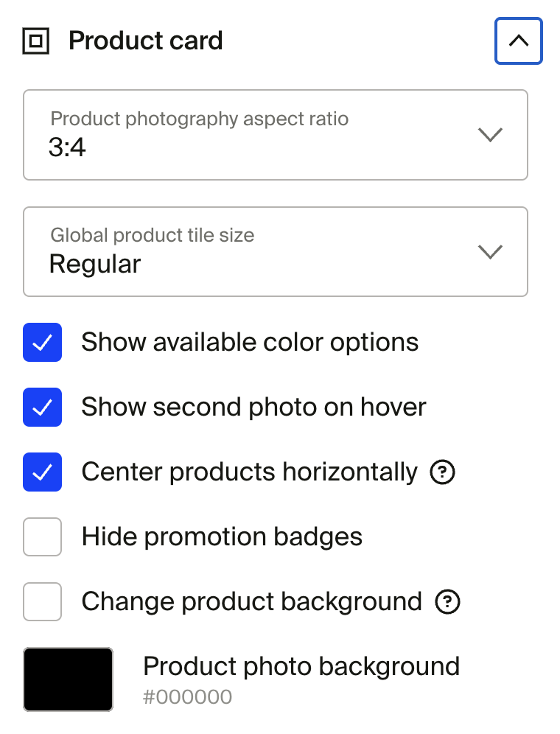This screenshot has height=734, width=560.
Task: Click the Product card heading text
Action: (146, 41)
